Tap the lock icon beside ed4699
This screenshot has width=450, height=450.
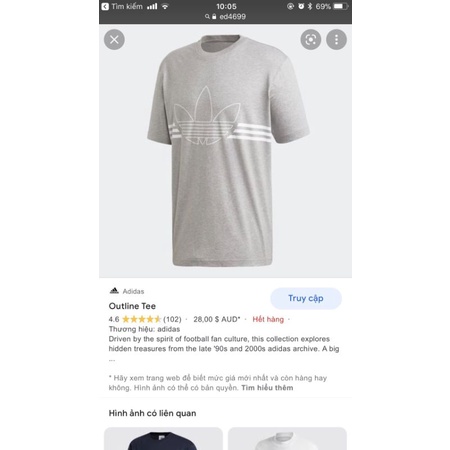point(214,16)
